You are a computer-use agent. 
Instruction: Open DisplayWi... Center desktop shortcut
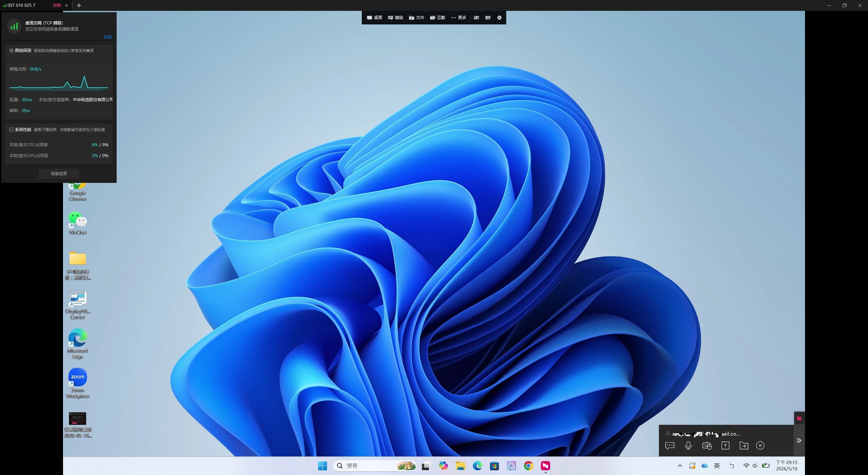pyautogui.click(x=78, y=305)
